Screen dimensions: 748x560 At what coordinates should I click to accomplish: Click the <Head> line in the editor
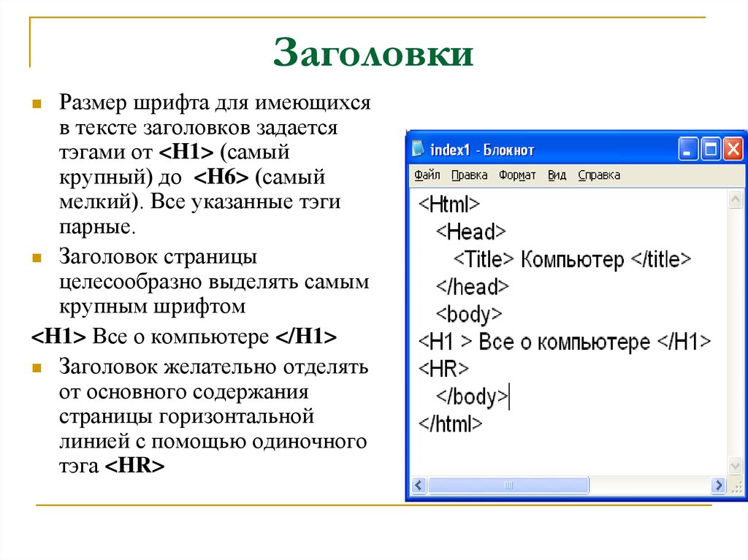(x=470, y=232)
